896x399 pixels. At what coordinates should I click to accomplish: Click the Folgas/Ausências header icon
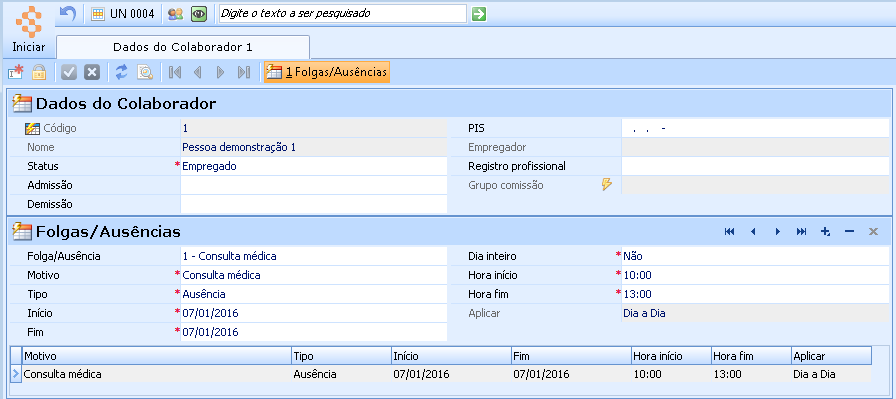click(x=22, y=232)
